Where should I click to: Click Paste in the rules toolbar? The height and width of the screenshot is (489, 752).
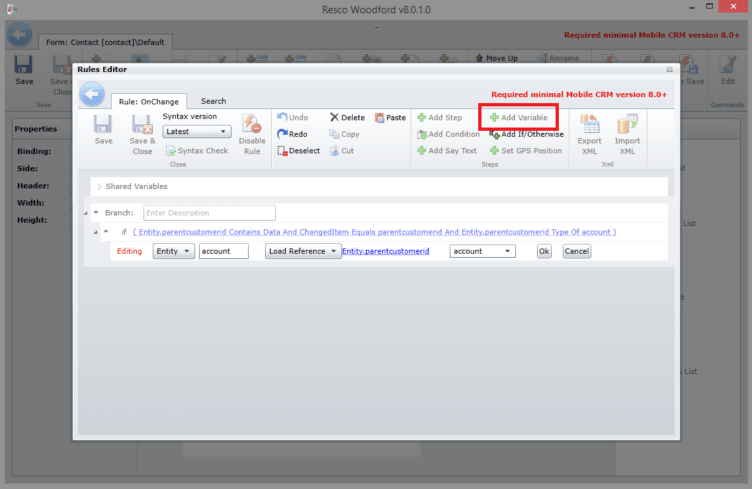[x=391, y=118]
